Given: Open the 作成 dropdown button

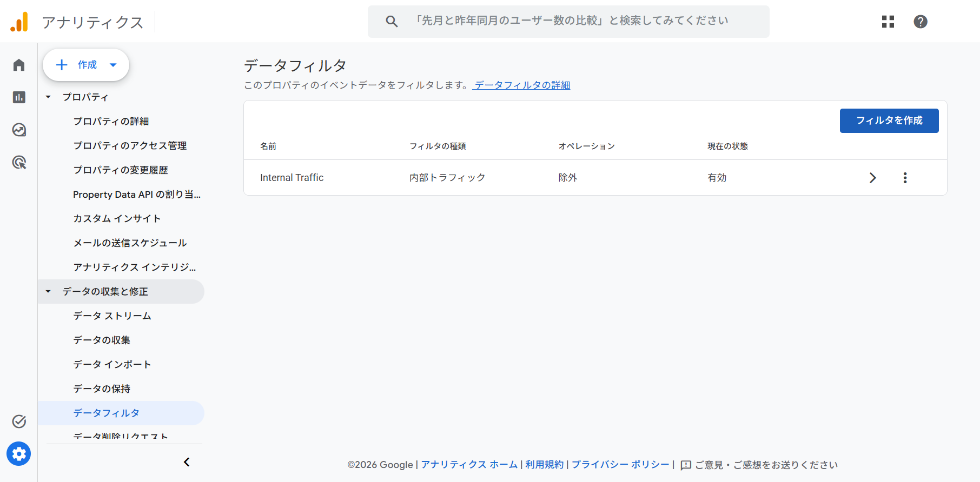Looking at the screenshot, I should pos(86,65).
